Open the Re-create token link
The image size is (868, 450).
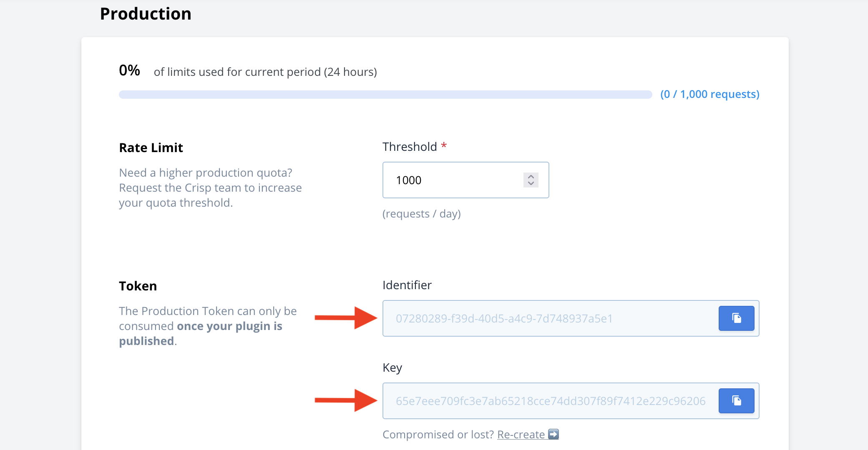click(521, 435)
